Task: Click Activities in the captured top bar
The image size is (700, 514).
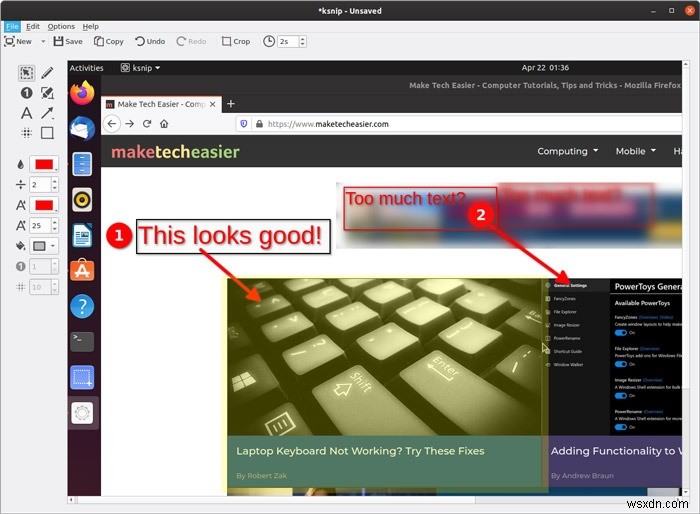Action: (x=86, y=68)
